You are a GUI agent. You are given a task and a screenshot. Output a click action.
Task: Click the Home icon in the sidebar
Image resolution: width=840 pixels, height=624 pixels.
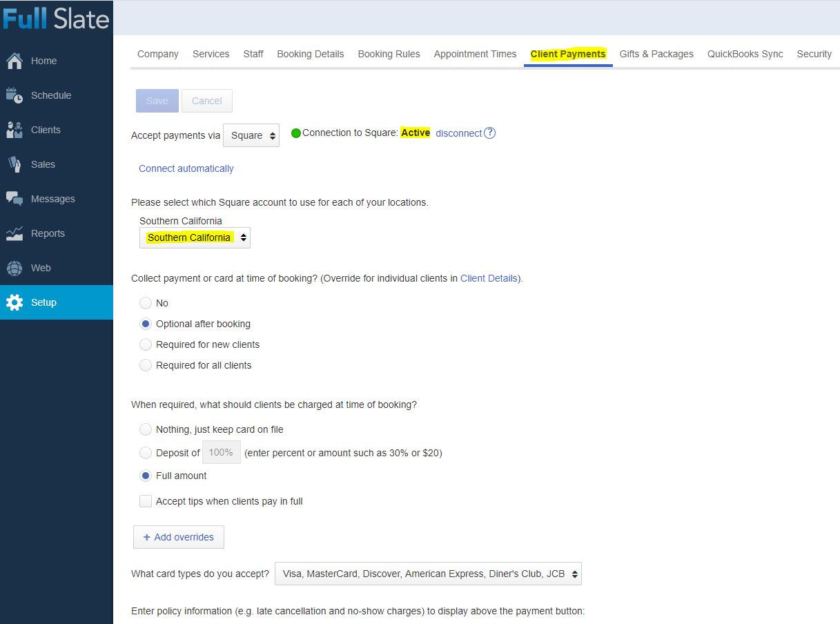[x=14, y=61]
